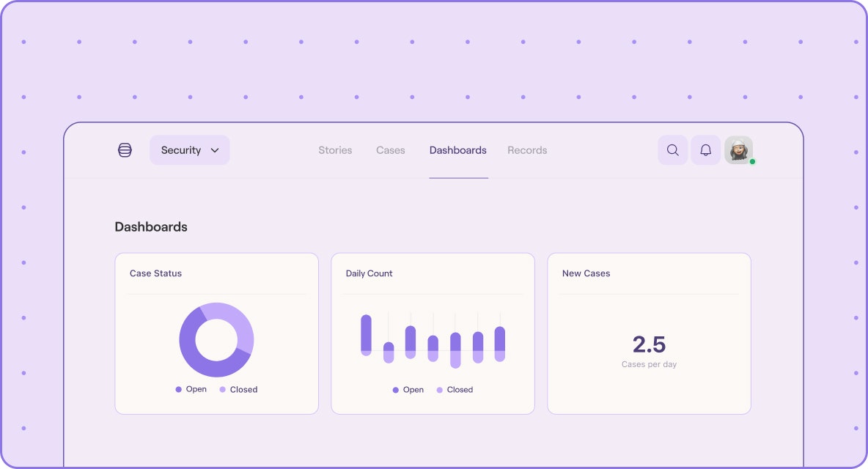Open the Security team selector
The width and height of the screenshot is (868, 469).
(189, 150)
